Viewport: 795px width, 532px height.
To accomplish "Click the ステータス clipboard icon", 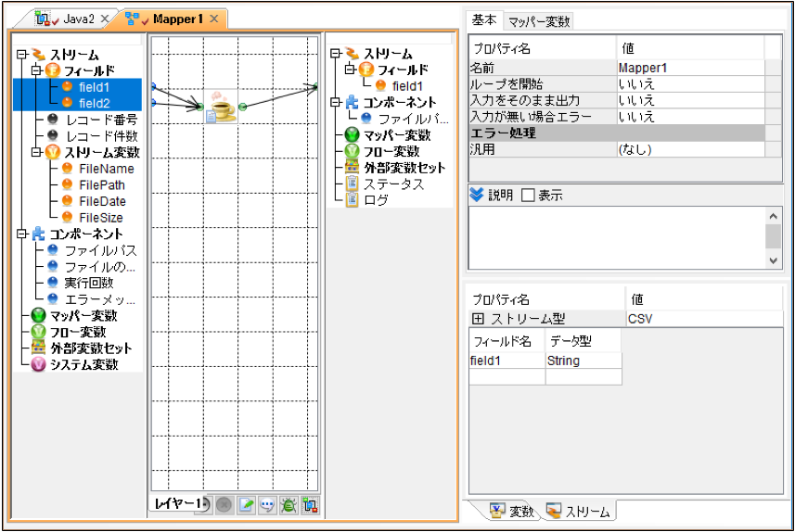I will [352, 184].
